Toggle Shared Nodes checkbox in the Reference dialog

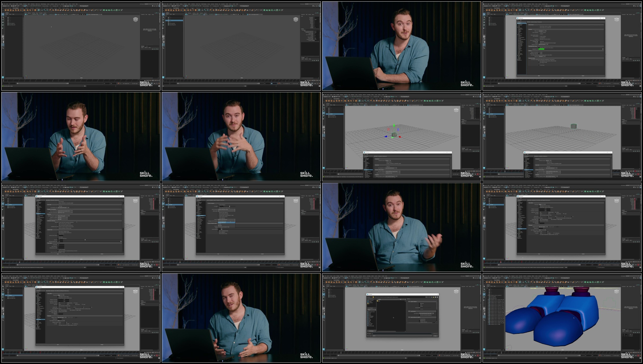[419, 319]
